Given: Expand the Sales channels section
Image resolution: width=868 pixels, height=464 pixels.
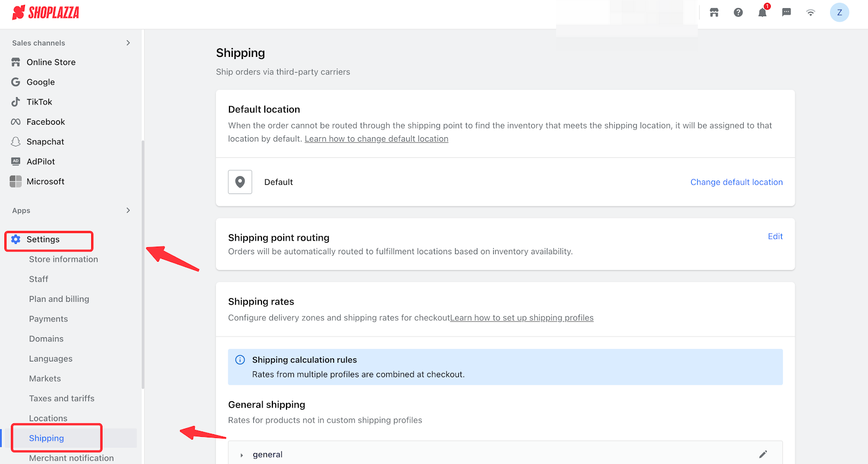Looking at the screenshot, I should point(128,43).
